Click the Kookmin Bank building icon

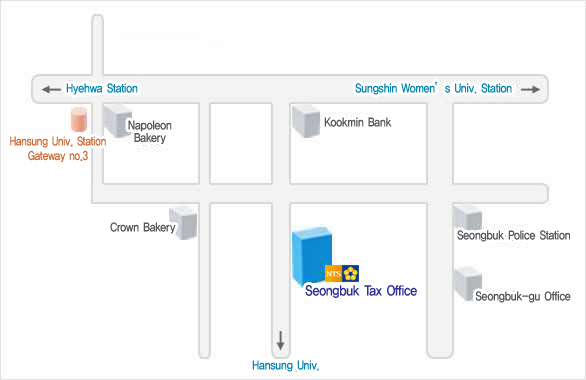(x=306, y=121)
